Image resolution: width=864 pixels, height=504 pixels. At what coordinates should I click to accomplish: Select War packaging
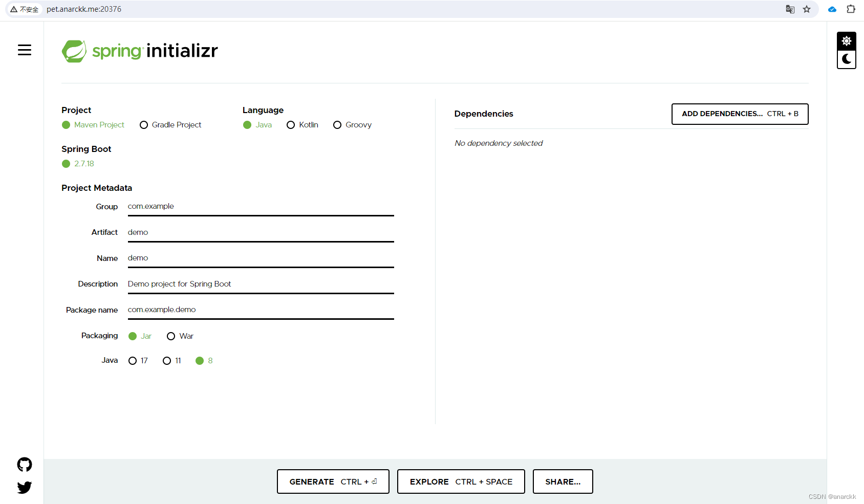coord(180,336)
